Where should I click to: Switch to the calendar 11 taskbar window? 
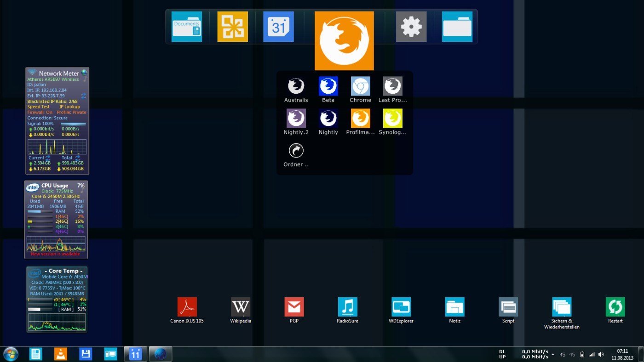coord(135,354)
